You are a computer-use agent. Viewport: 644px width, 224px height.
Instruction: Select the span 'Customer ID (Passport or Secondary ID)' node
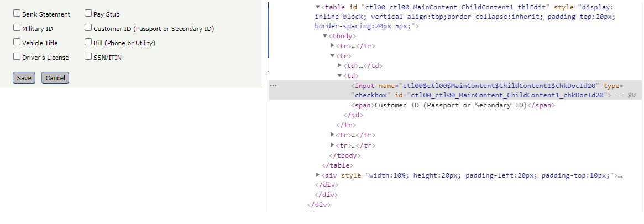coord(453,105)
